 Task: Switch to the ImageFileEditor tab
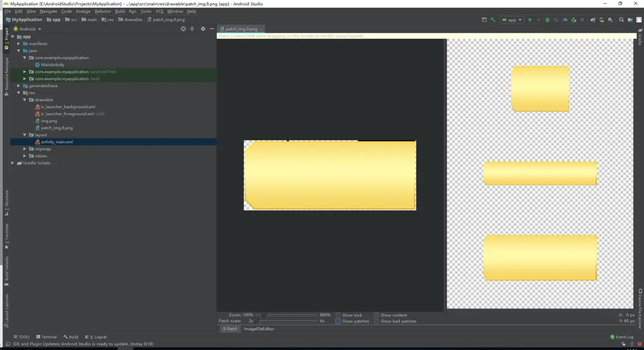coord(259,329)
